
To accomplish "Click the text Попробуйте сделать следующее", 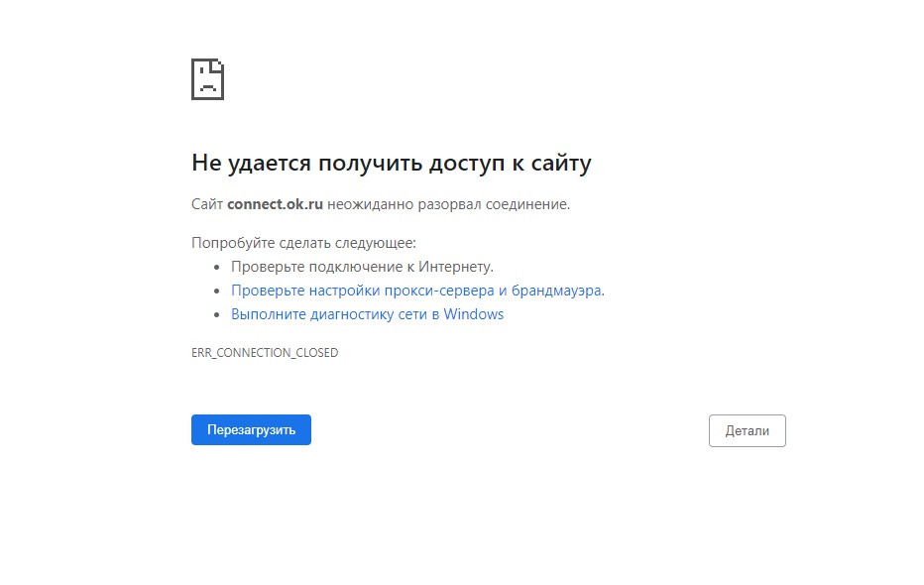I will 303,243.
